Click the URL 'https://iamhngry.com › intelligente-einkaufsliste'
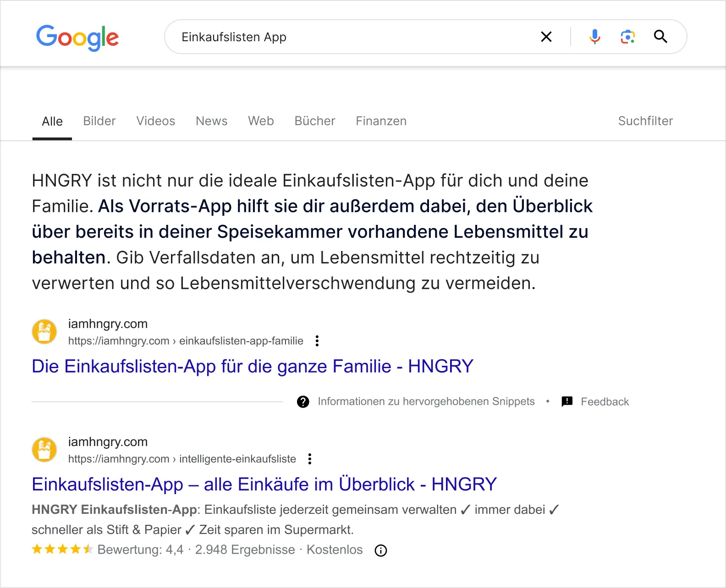 click(182, 459)
